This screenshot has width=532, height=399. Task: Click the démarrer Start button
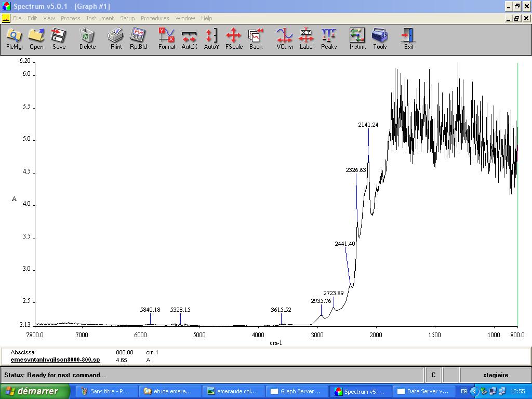click(x=35, y=391)
